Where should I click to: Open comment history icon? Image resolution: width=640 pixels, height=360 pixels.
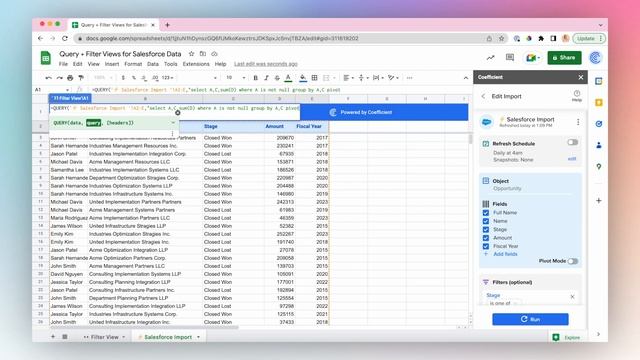click(510, 58)
